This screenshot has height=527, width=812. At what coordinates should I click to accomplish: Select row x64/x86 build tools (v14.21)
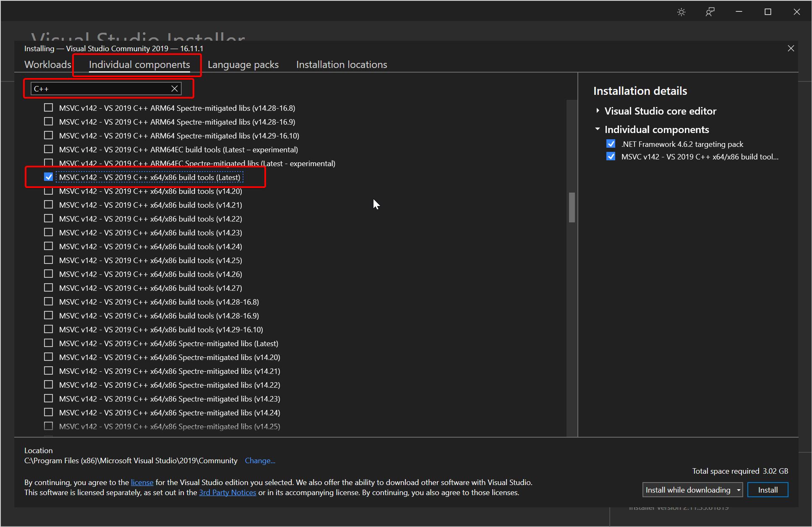(150, 205)
